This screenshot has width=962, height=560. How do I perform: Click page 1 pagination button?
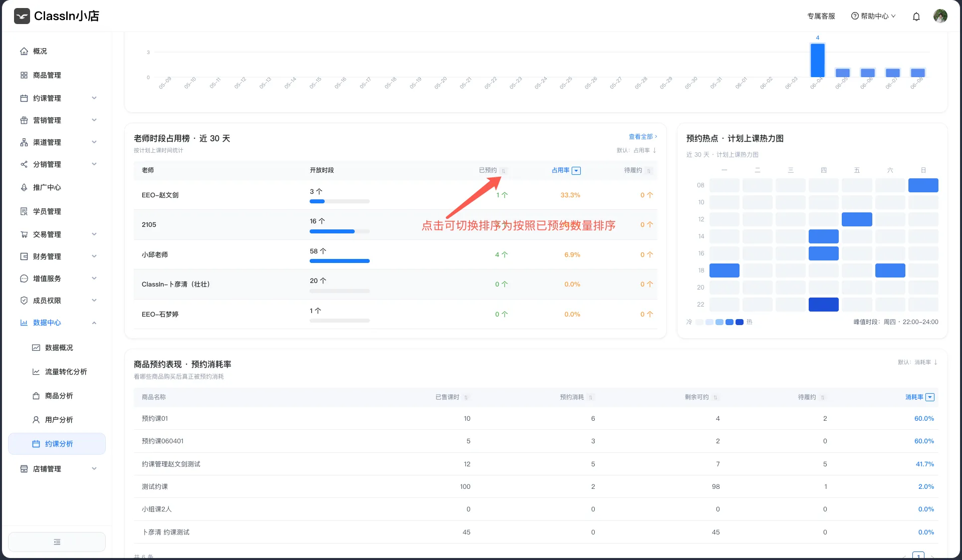[x=918, y=555]
